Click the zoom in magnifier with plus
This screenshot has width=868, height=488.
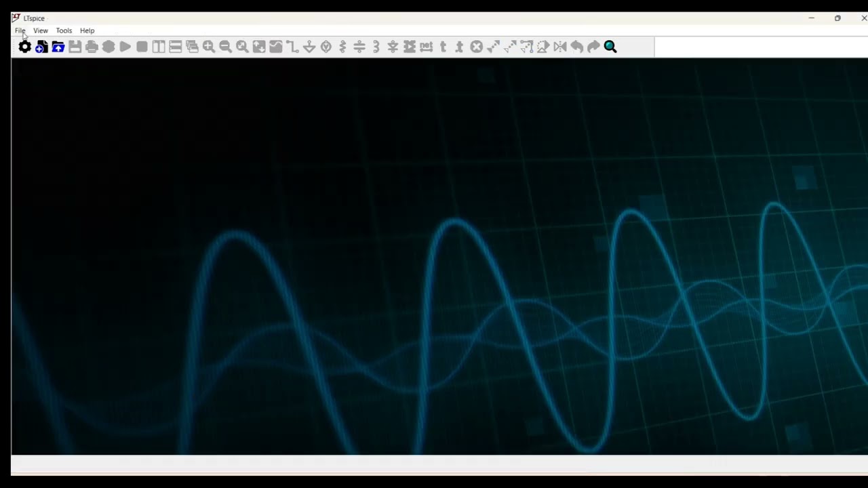[x=209, y=47]
